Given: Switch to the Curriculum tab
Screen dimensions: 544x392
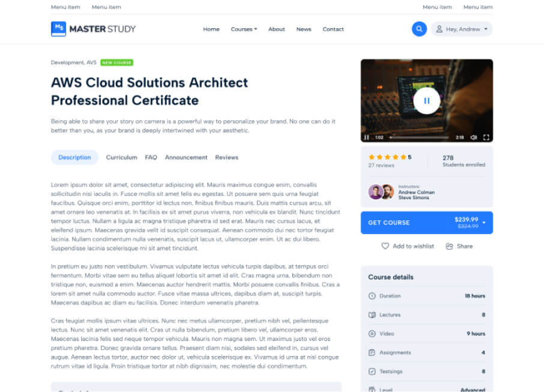Looking at the screenshot, I should click(x=121, y=157).
